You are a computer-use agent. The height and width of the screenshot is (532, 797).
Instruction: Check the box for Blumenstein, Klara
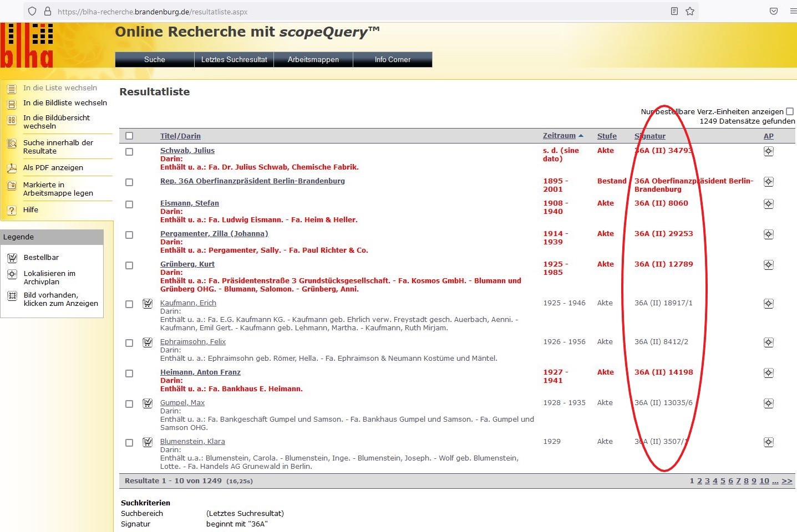pyautogui.click(x=129, y=443)
